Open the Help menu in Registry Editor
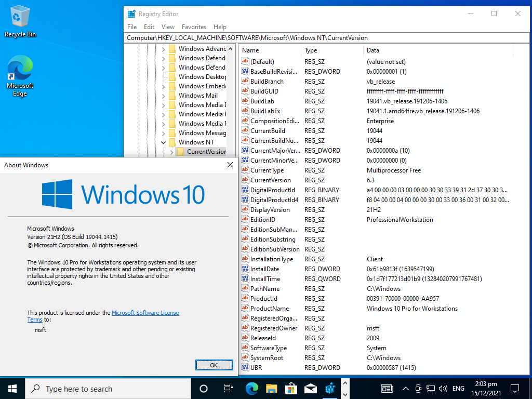 coord(220,27)
